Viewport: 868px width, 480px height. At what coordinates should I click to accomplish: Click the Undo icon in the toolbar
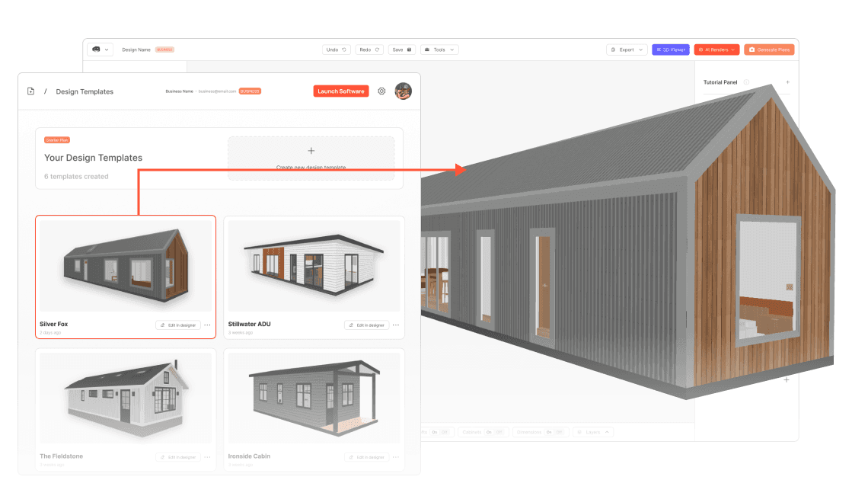point(344,49)
